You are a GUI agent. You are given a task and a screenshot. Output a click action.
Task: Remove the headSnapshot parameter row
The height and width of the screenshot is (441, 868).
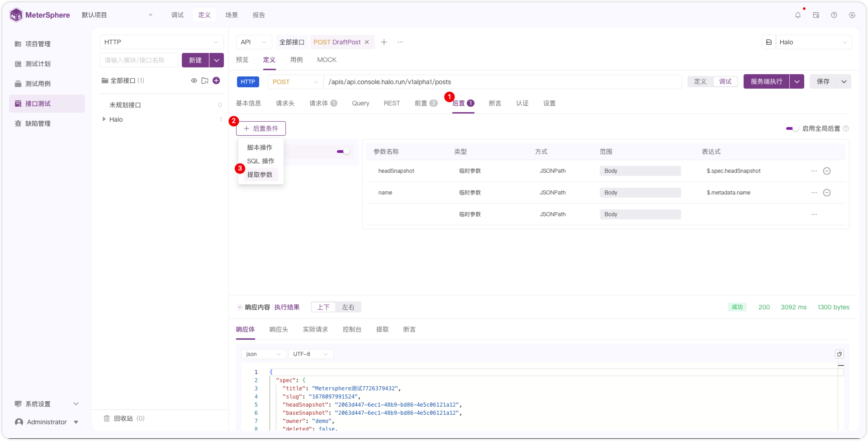click(x=827, y=171)
